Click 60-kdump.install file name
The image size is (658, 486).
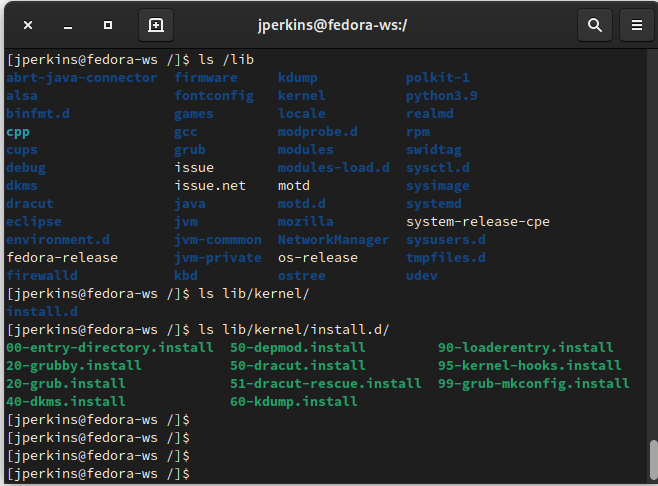pyautogui.click(x=294, y=402)
